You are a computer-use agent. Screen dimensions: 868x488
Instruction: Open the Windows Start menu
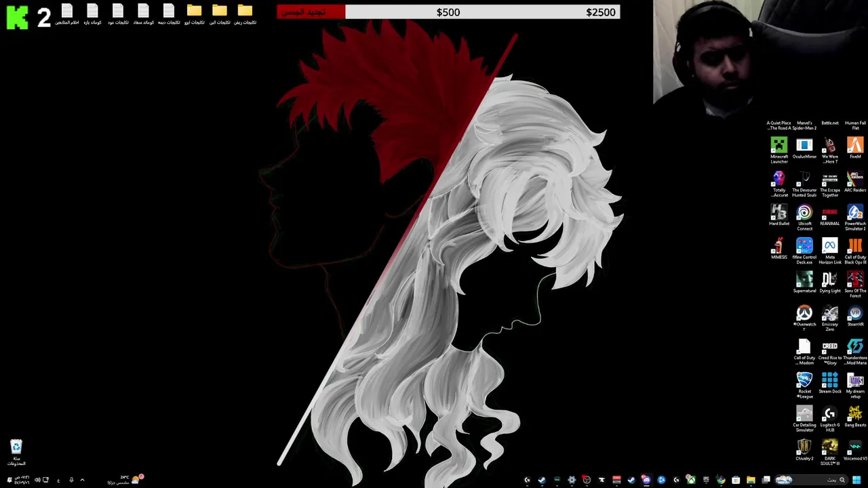pyautogui.click(x=856, y=480)
